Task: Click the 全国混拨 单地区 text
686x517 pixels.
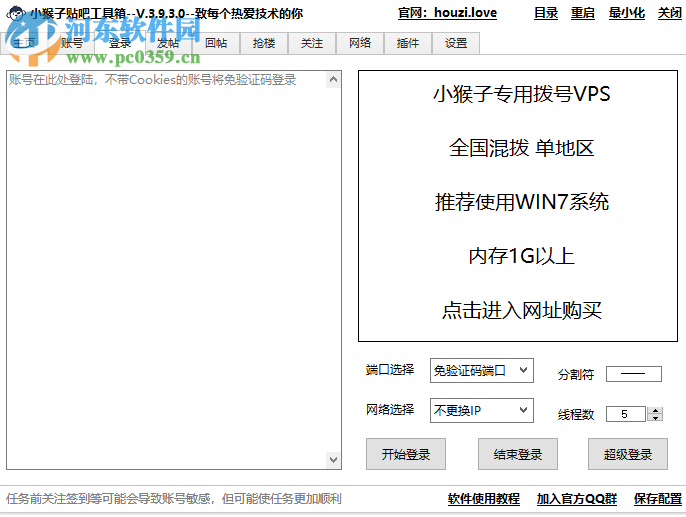Action: pos(522,148)
